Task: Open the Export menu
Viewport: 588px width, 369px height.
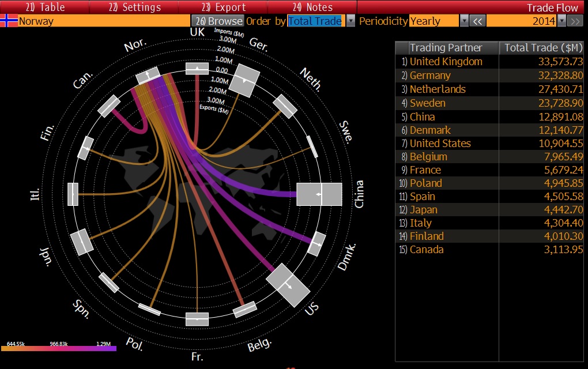Action: 224,7
